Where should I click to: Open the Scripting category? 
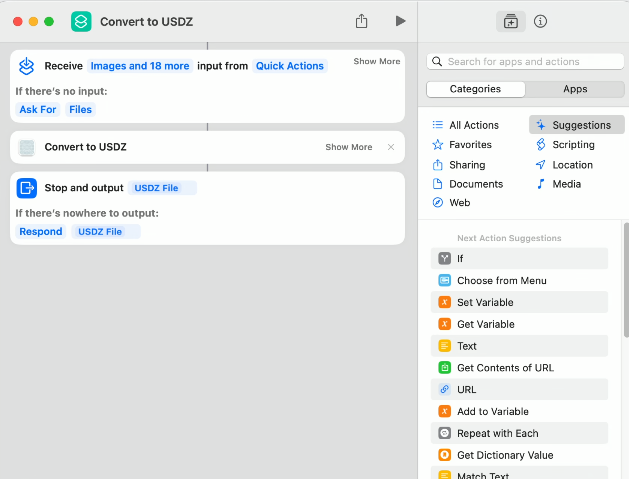pos(565,145)
